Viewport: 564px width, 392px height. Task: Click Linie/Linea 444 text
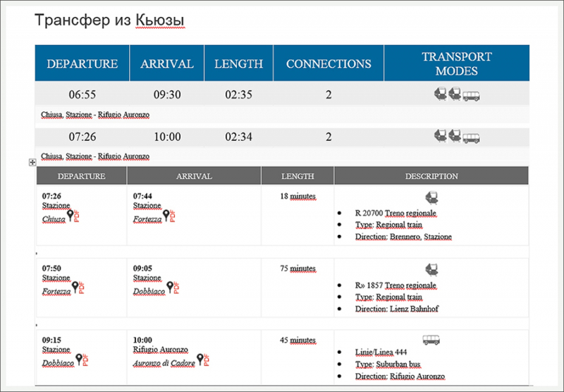[381, 353]
